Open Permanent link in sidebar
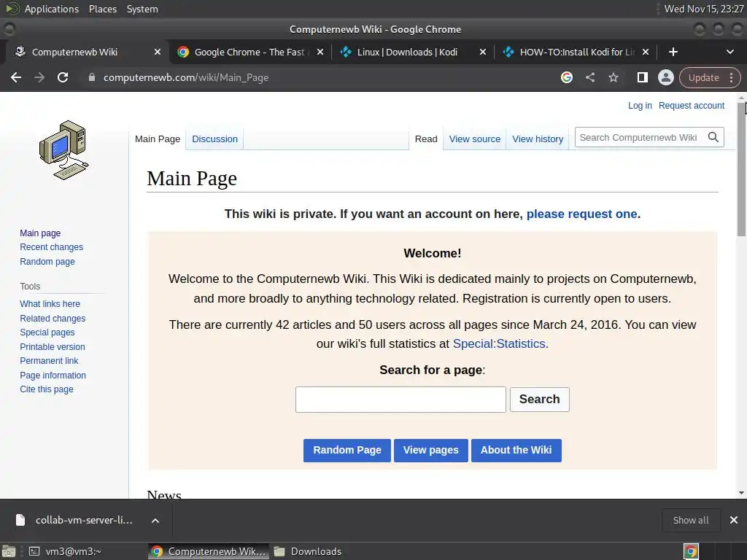 (x=49, y=361)
